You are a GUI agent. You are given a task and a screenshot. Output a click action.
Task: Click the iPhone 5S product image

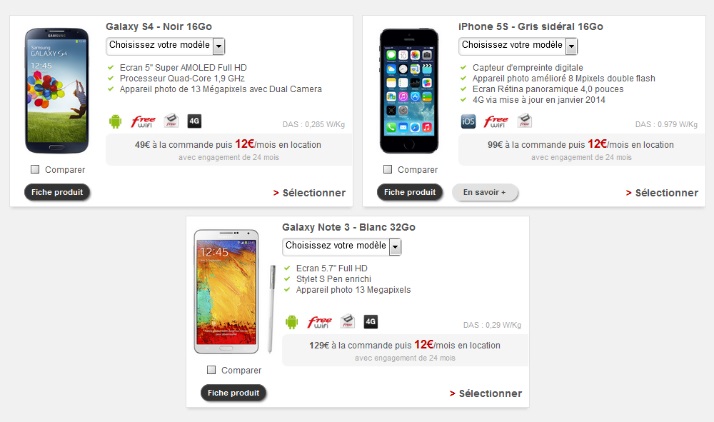pos(409,91)
